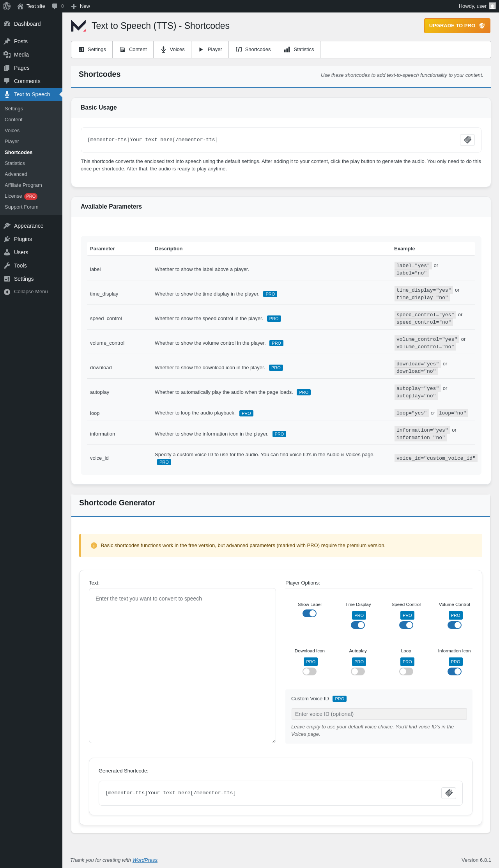Toggle the Volume Control switch
This screenshot has width=499, height=868.
pyautogui.click(x=455, y=625)
